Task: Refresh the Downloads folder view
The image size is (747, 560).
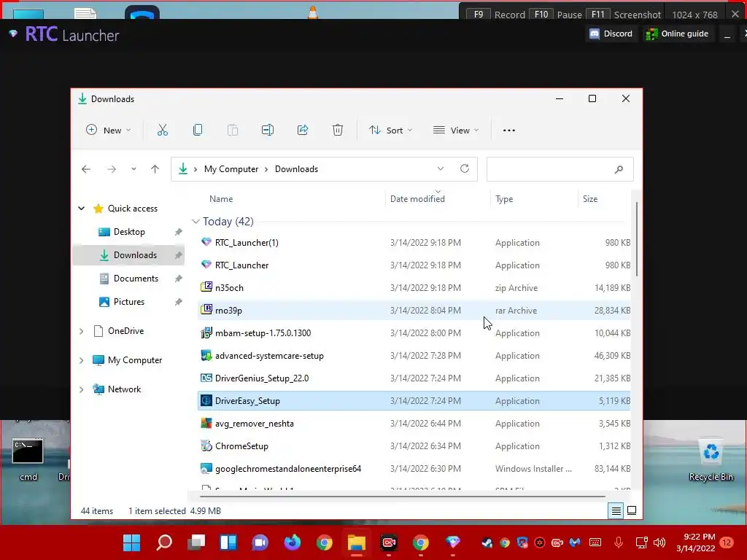Action: (x=465, y=168)
